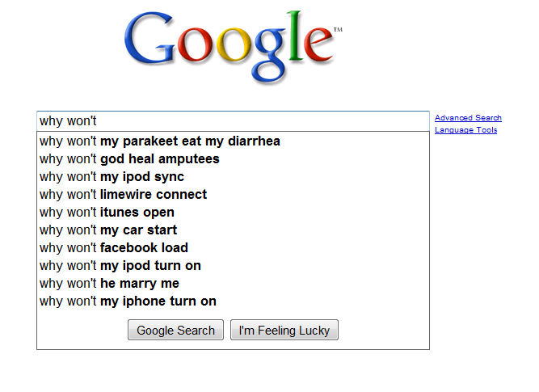Choose suggestion 'why won't my ipod sync'
The height and width of the screenshot is (392, 539).
(112, 177)
